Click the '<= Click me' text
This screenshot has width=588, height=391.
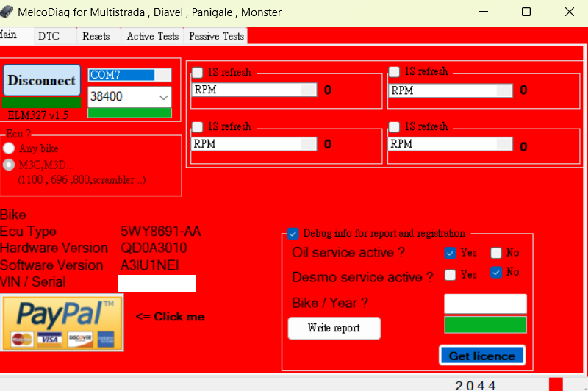coord(171,317)
